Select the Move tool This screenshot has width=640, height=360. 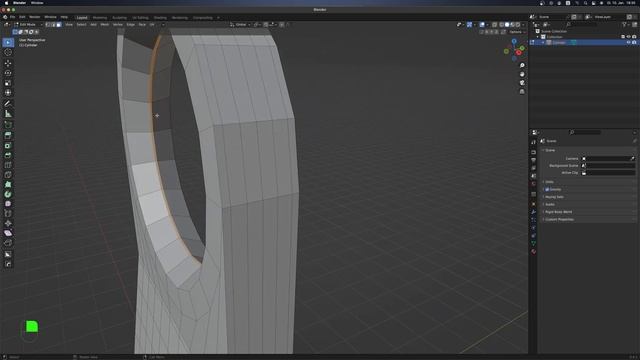pyautogui.click(x=8, y=63)
